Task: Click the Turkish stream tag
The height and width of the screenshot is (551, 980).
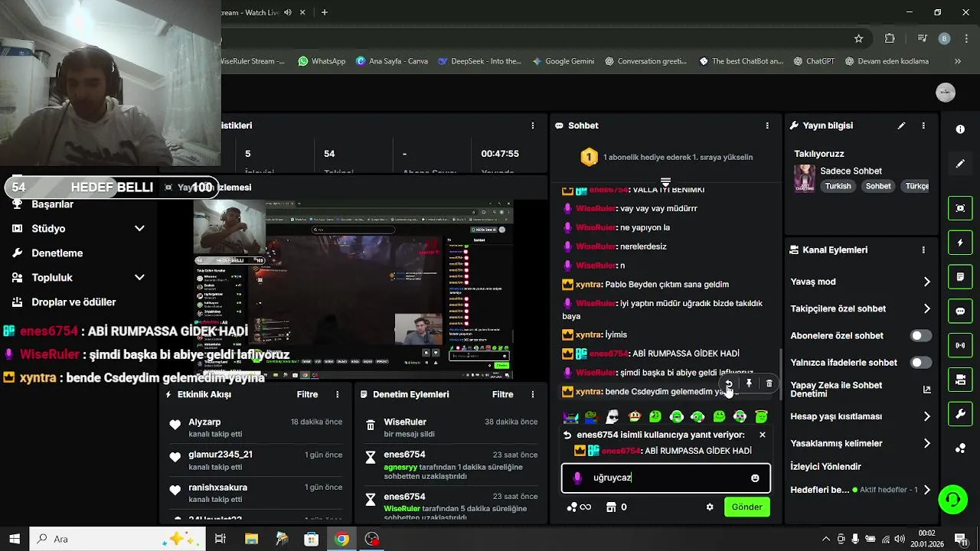Action: [838, 186]
